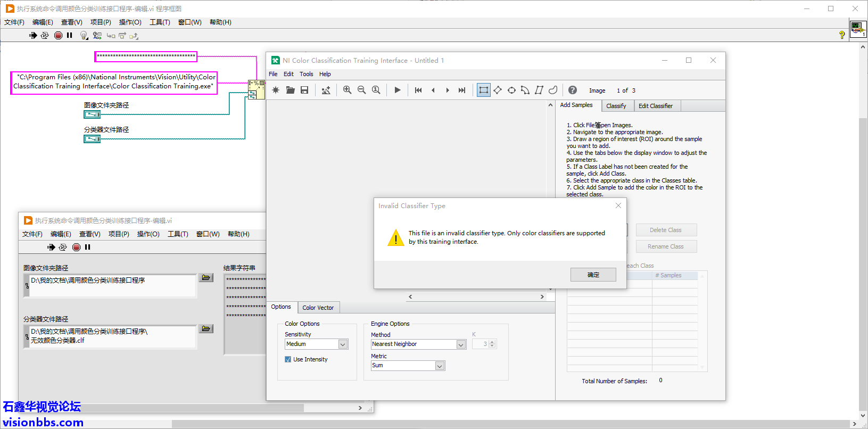The image size is (868, 429).
Task: Click Delete Class button
Action: [665, 230]
